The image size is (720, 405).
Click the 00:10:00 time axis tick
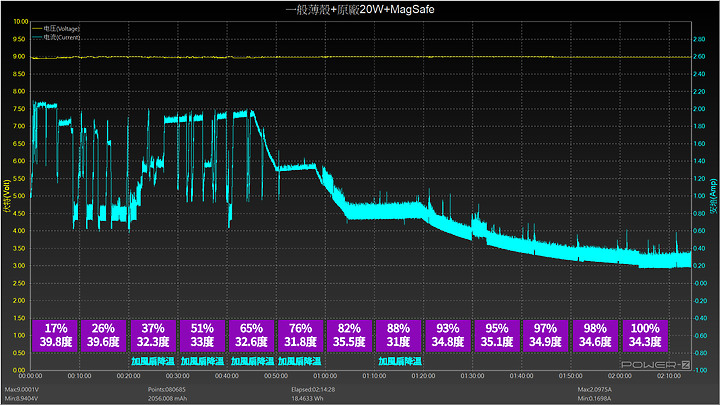click(x=79, y=376)
